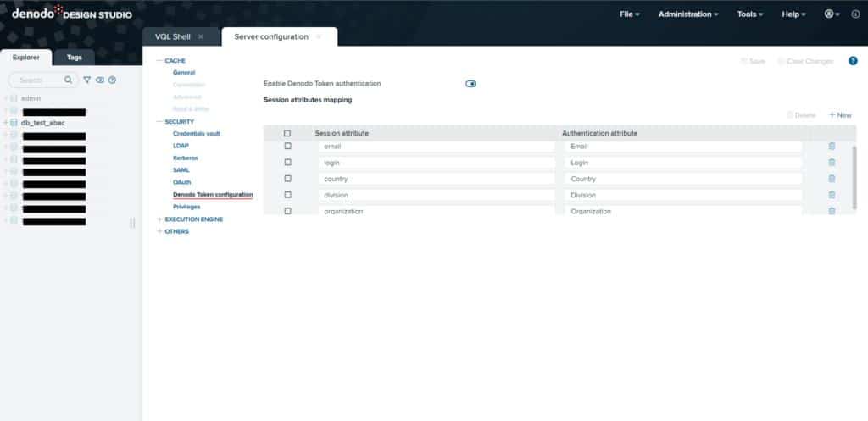
Task: Delete the organization row trash icon
Action: (x=832, y=211)
